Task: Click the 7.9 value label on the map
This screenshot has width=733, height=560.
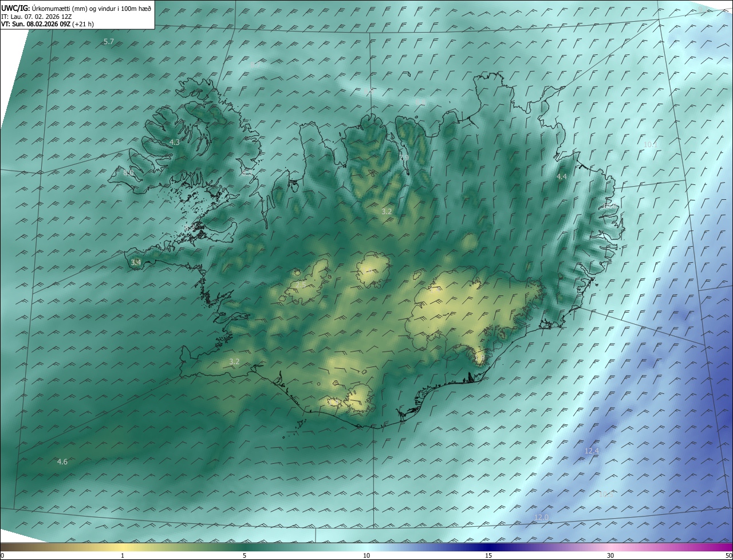Action: click(404, 158)
